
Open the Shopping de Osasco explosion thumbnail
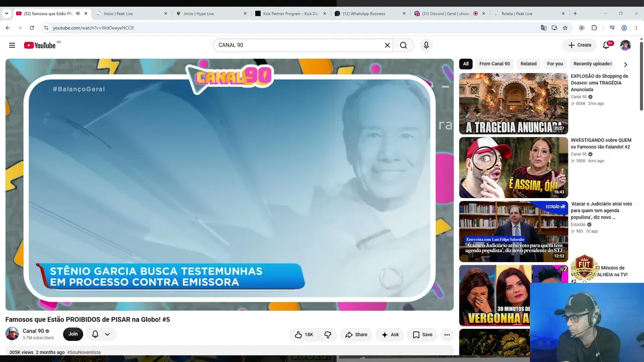click(x=513, y=104)
